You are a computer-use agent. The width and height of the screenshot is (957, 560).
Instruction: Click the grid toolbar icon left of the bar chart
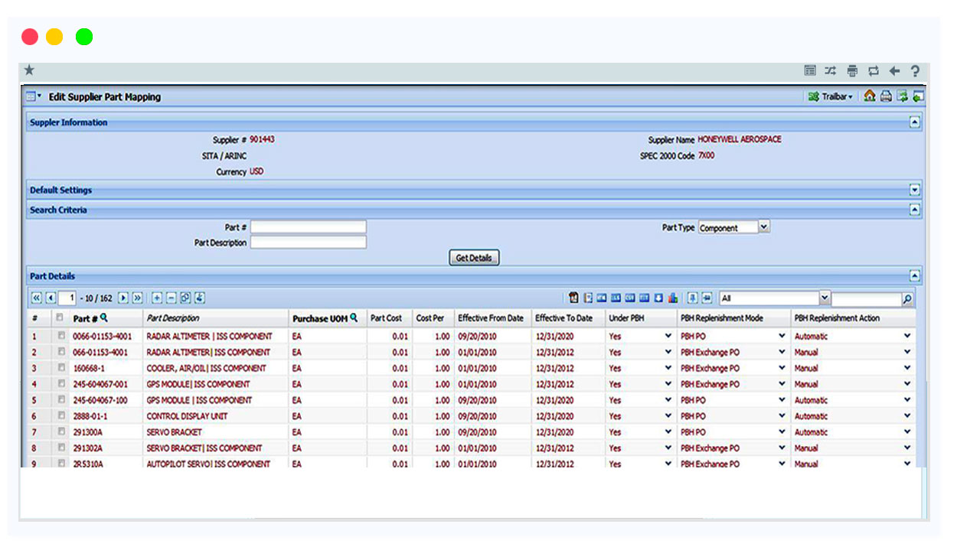pos(658,298)
